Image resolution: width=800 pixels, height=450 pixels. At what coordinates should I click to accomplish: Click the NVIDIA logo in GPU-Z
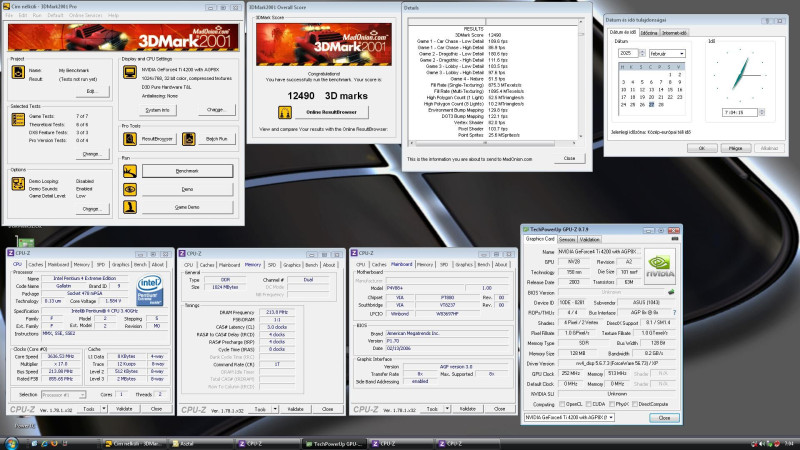pos(660,265)
